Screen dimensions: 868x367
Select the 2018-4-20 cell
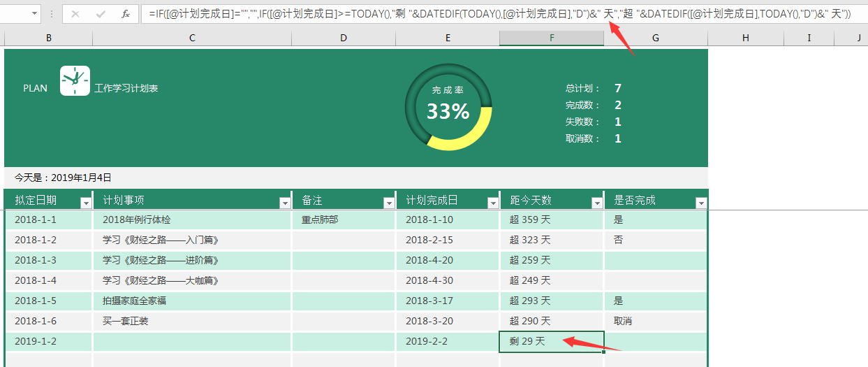click(448, 260)
